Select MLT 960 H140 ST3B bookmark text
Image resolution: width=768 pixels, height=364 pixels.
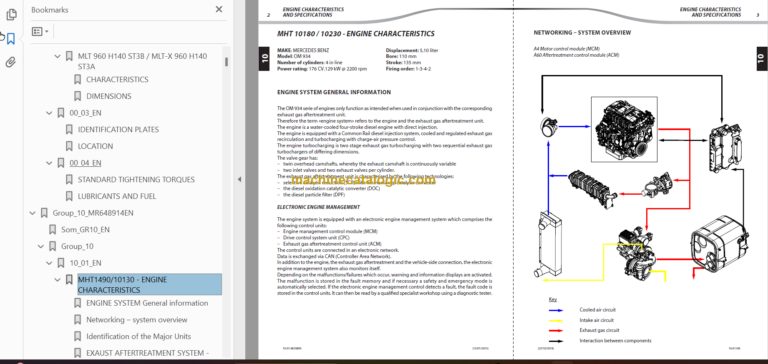[142, 61]
